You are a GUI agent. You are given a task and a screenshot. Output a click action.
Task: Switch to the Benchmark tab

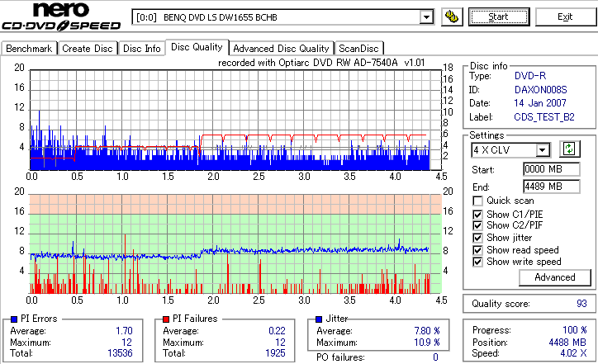(x=29, y=49)
